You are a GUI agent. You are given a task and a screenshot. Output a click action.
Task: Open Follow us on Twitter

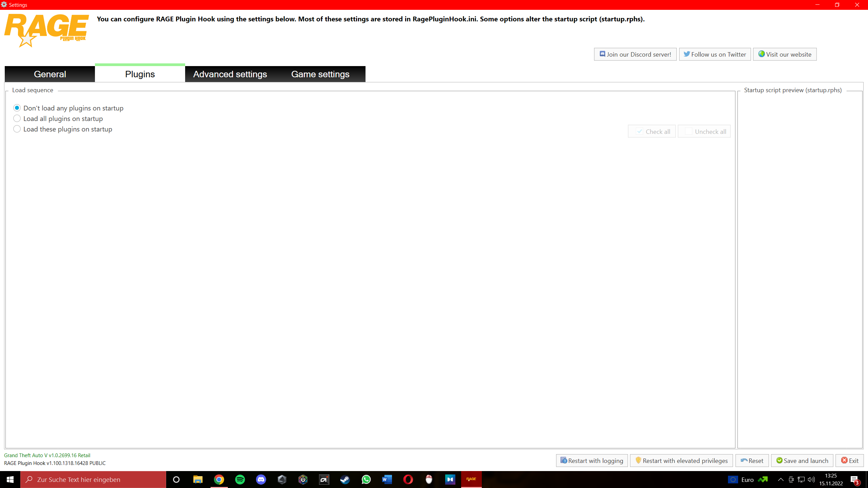(x=715, y=54)
